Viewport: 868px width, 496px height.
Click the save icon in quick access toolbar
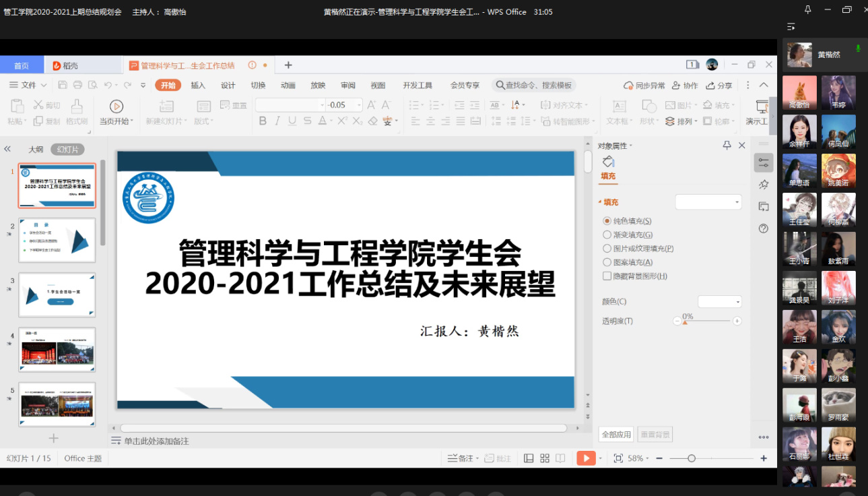pos(63,85)
